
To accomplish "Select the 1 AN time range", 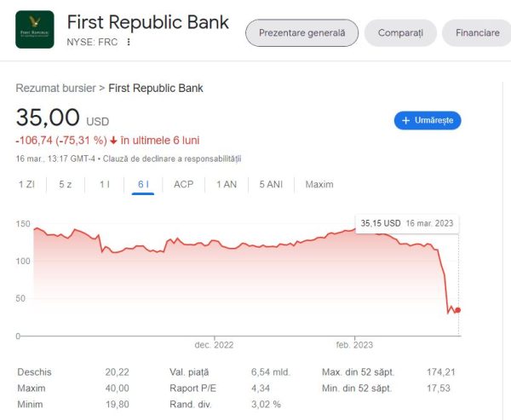I will point(227,185).
